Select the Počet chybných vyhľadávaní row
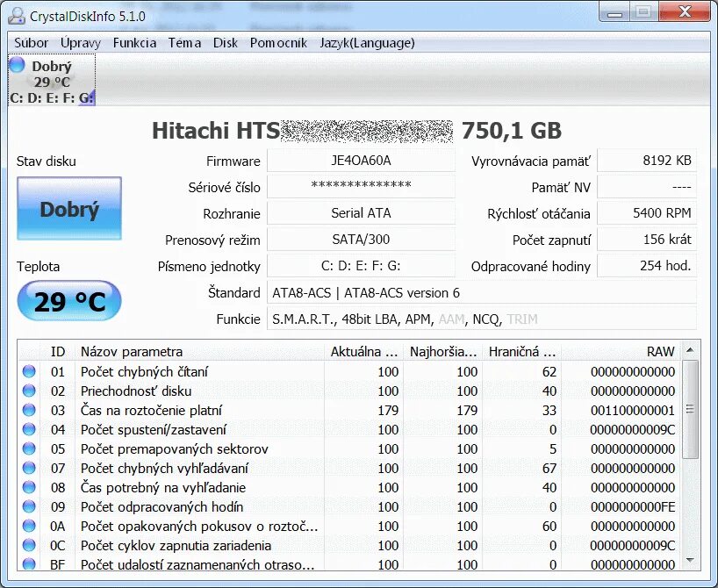This screenshot has height=588, width=718. click(349, 468)
